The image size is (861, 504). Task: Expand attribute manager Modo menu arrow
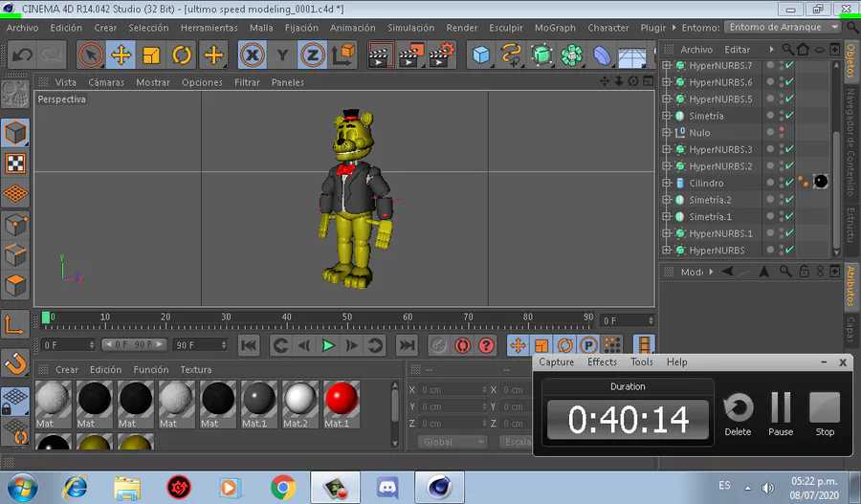[x=711, y=272]
